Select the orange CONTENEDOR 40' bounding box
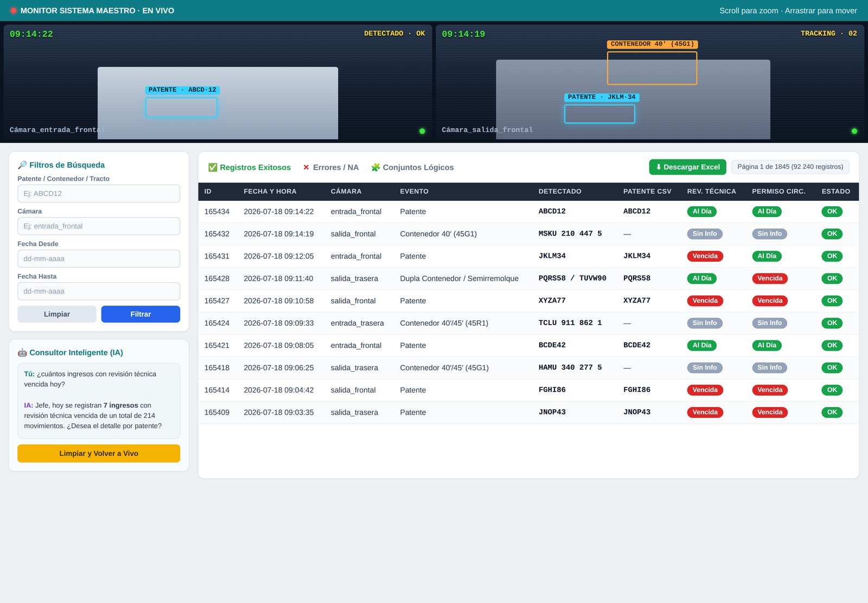Viewport: 868px width, 603px height. pyautogui.click(x=652, y=68)
